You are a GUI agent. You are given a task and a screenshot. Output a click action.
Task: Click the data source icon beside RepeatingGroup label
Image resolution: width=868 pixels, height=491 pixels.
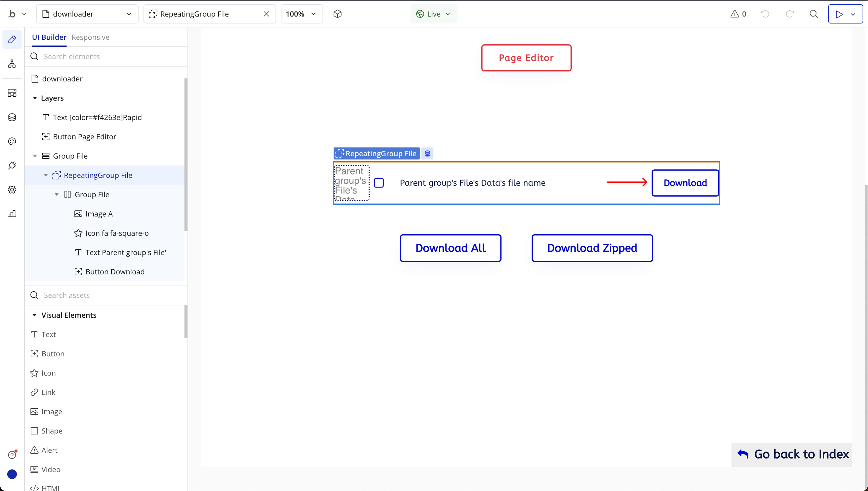point(427,153)
